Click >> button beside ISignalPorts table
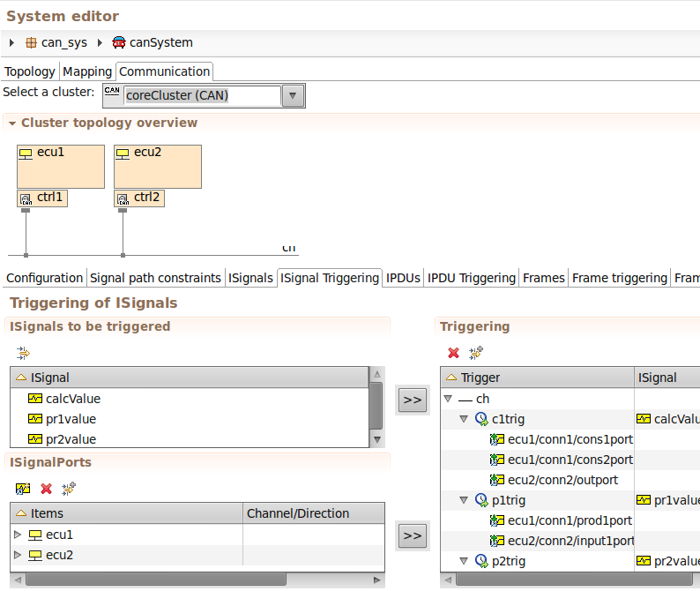700x591 pixels. tap(413, 535)
